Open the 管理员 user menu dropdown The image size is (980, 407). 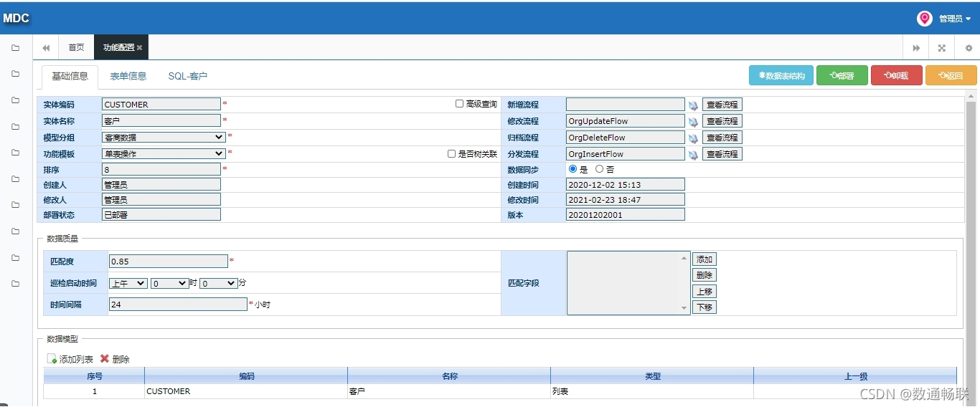pyautogui.click(x=955, y=19)
